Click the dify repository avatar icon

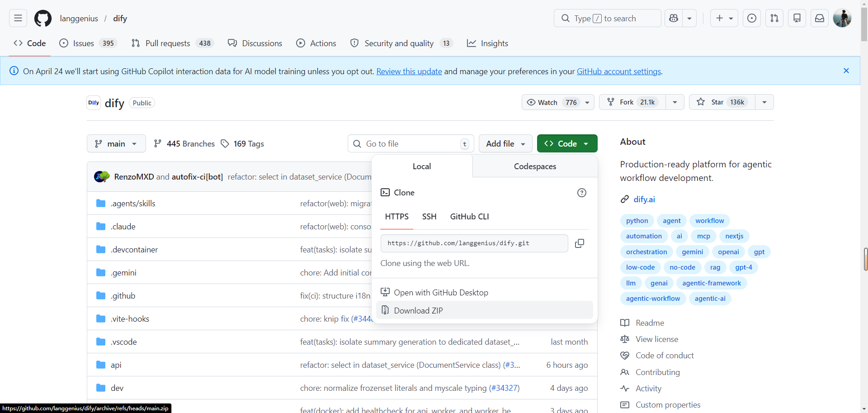pos(94,103)
